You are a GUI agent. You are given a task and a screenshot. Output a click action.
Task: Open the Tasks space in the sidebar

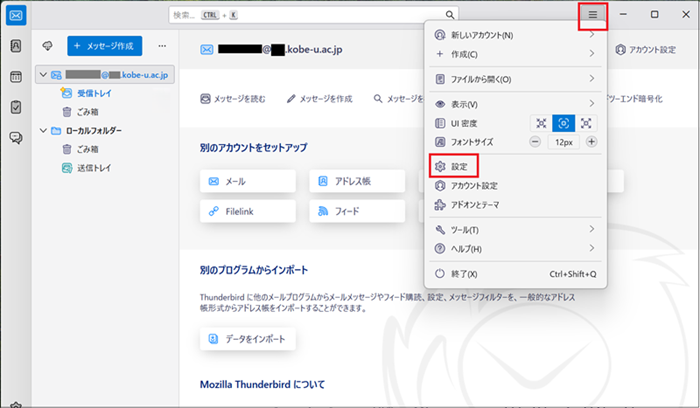[16, 107]
